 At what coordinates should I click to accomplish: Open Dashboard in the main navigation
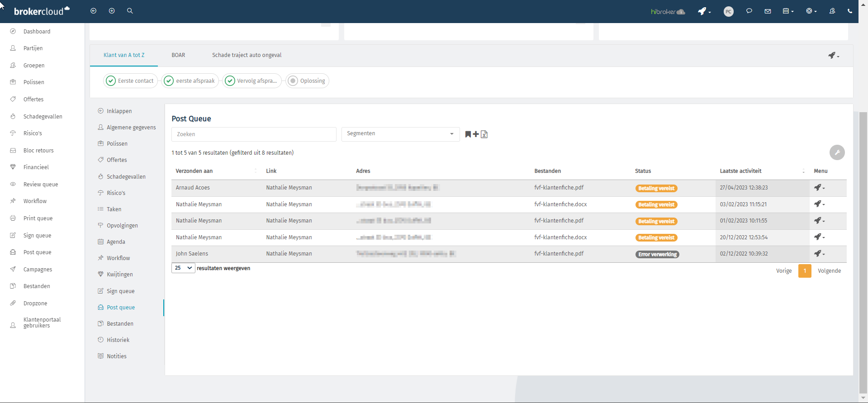[37, 31]
